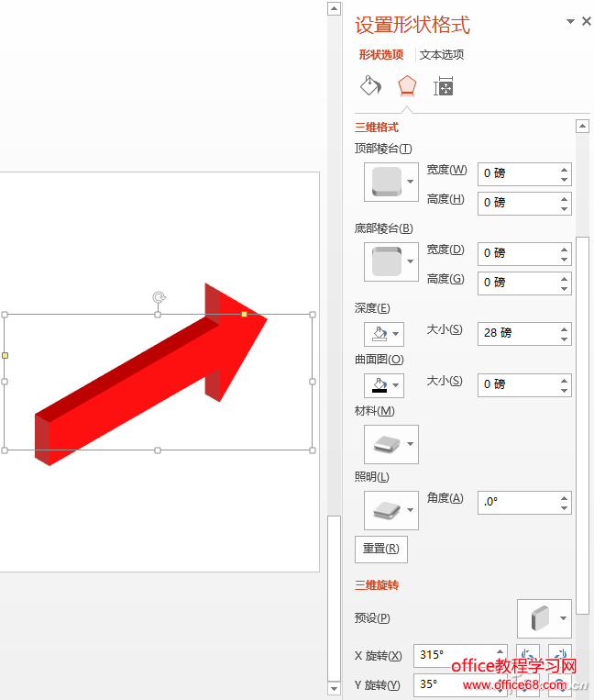Decrease the contour size value
594x700 pixels.
coord(564,390)
